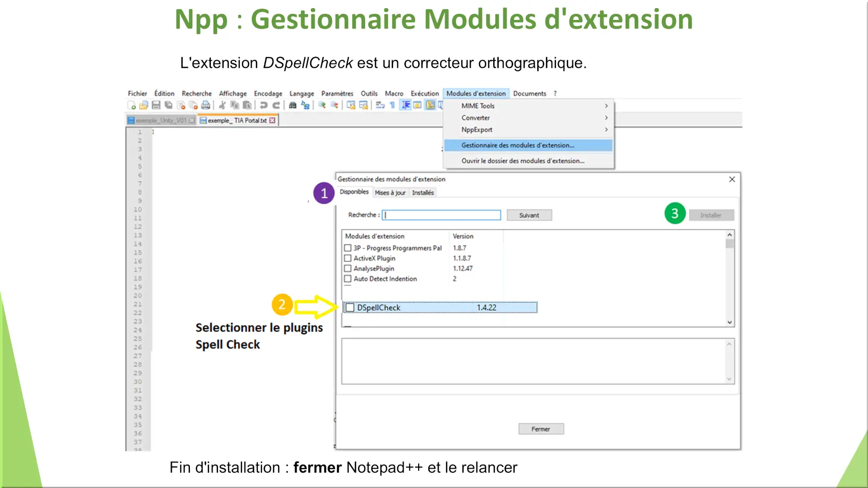
Task: Expand the NppExport submenu arrow
Action: (x=606, y=130)
